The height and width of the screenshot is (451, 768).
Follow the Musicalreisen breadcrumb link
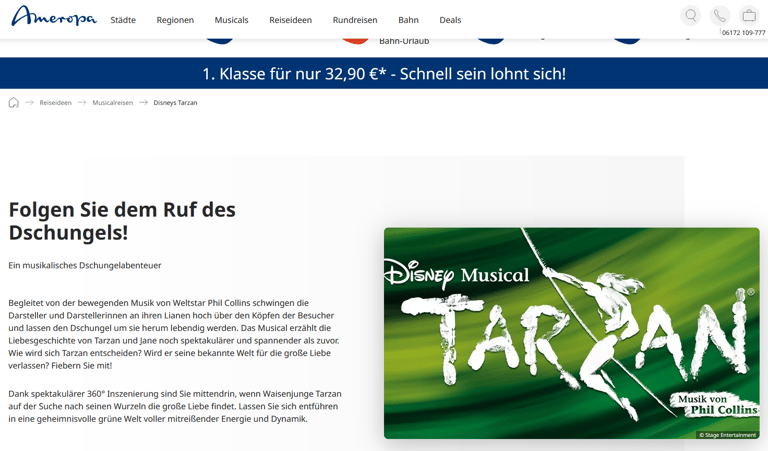113,103
